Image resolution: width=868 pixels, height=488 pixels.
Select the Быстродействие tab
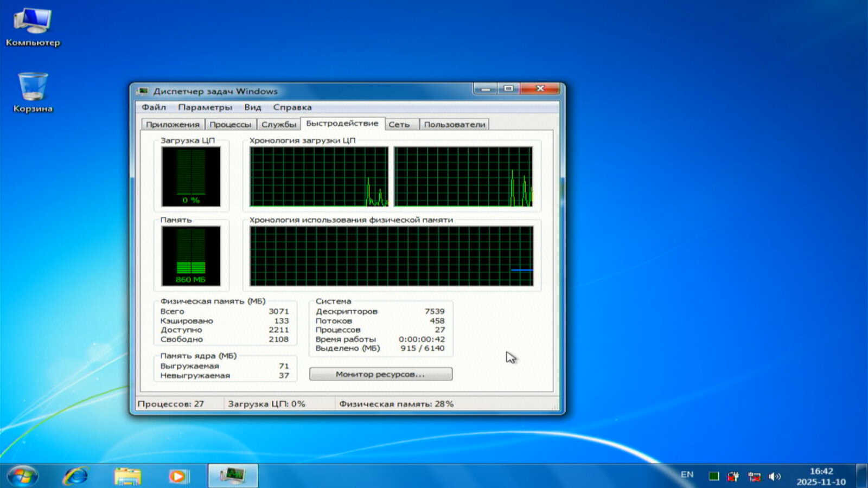[x=342, y=123]
